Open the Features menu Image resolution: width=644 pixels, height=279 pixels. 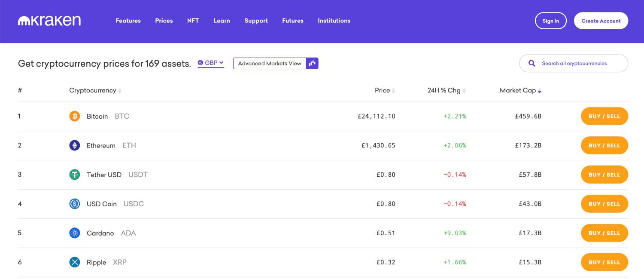[128, 21]
